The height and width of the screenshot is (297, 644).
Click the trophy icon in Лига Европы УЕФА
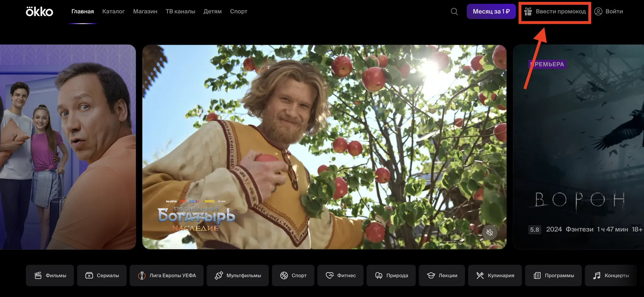click(x=142, y=275)
